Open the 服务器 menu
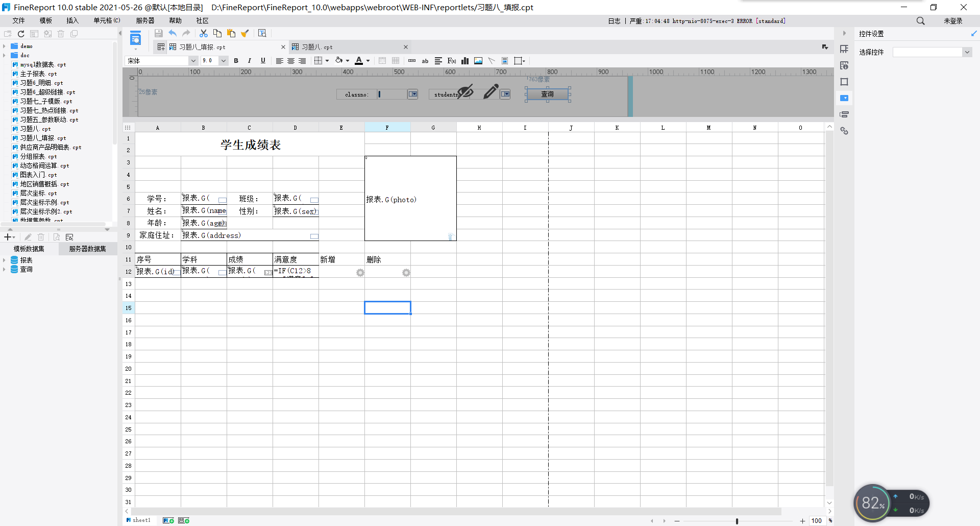This screenshot has height=526, width=980. coord(145,20)
